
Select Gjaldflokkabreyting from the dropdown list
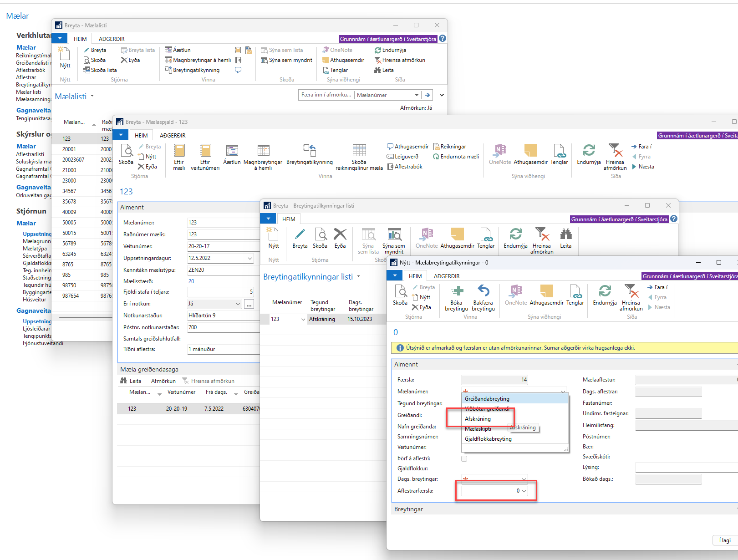coord(488,439)
